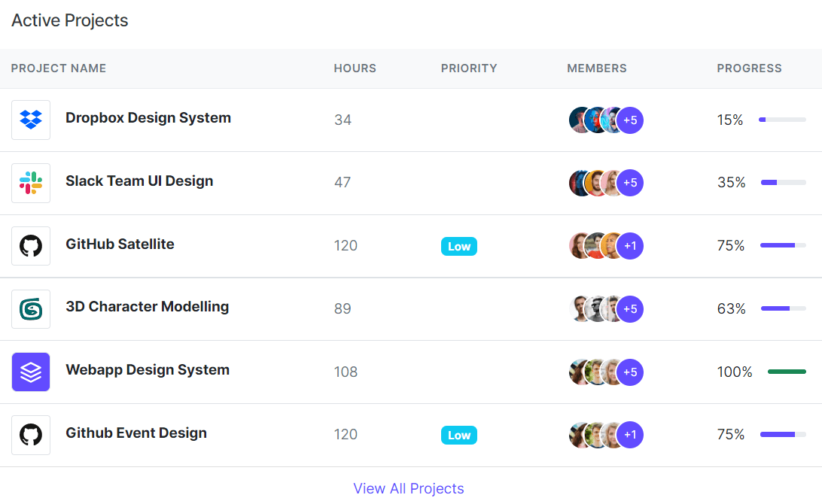The image size is (822, 504).
Task: Sort by the HOURS column header
Action: coord(355,68)
